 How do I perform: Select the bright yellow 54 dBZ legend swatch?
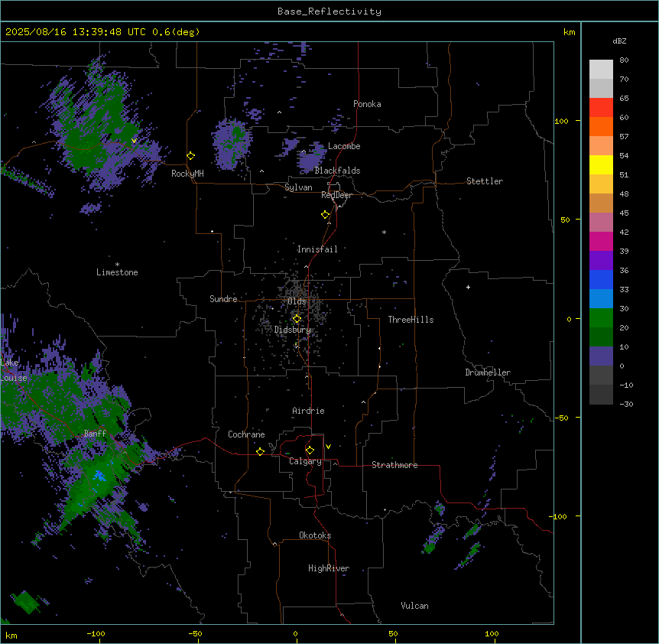tap(601, 164)
